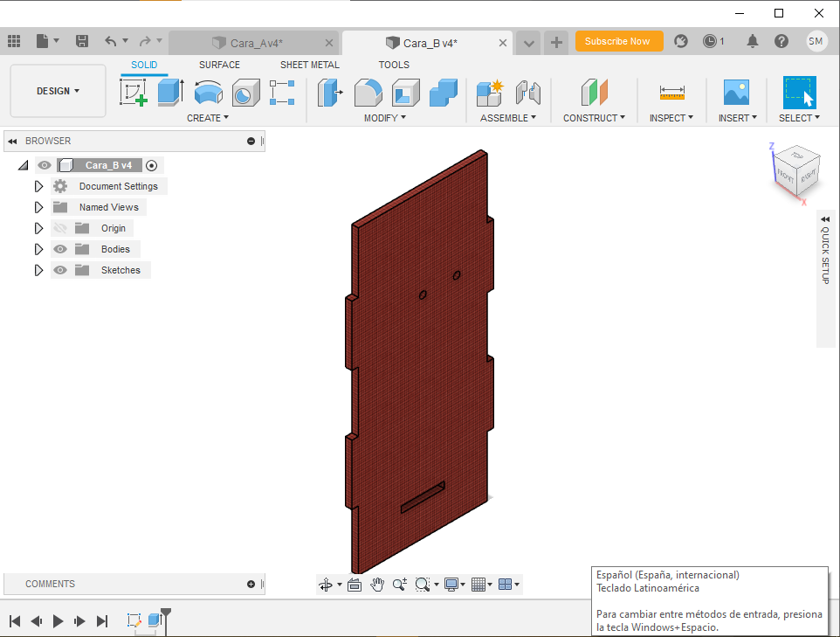This screenshot has height=637, width=840.
Task: Click the Joint tool icon
Action: (527, 93)
